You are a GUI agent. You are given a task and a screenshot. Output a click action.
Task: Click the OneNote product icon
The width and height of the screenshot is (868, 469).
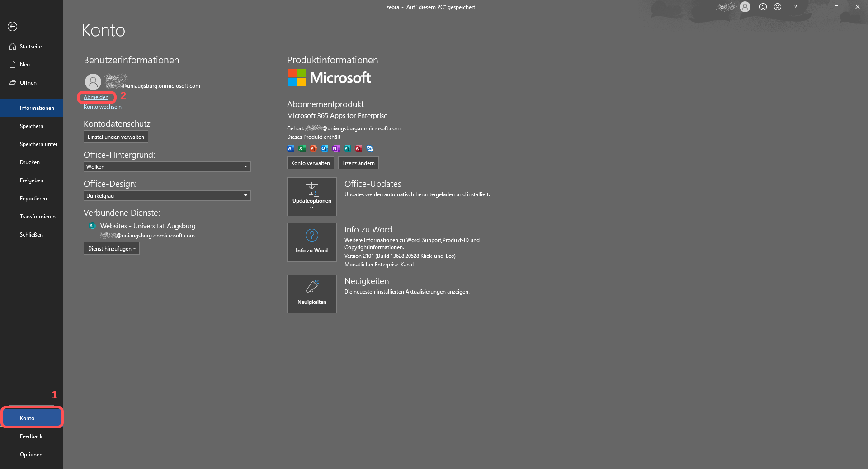tap(336, 148)
